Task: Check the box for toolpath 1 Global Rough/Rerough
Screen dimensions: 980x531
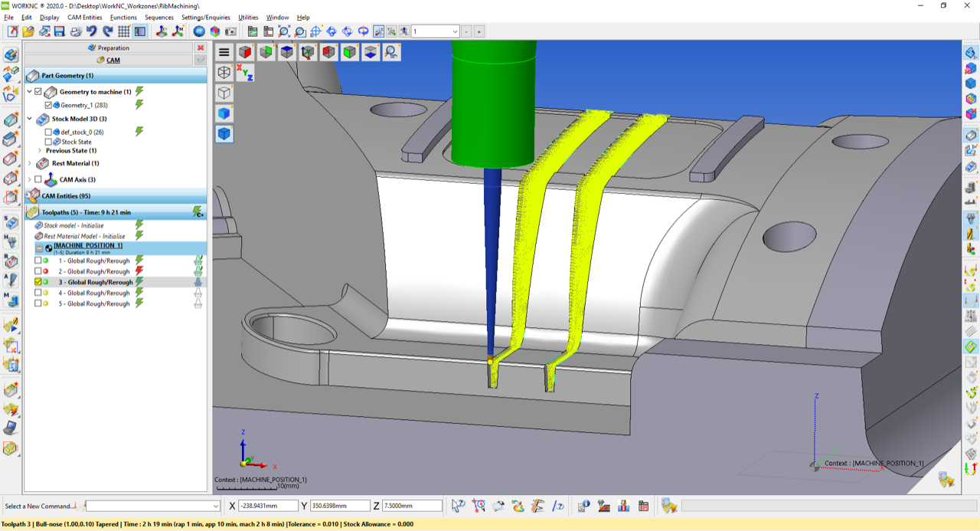Action: 38,261
